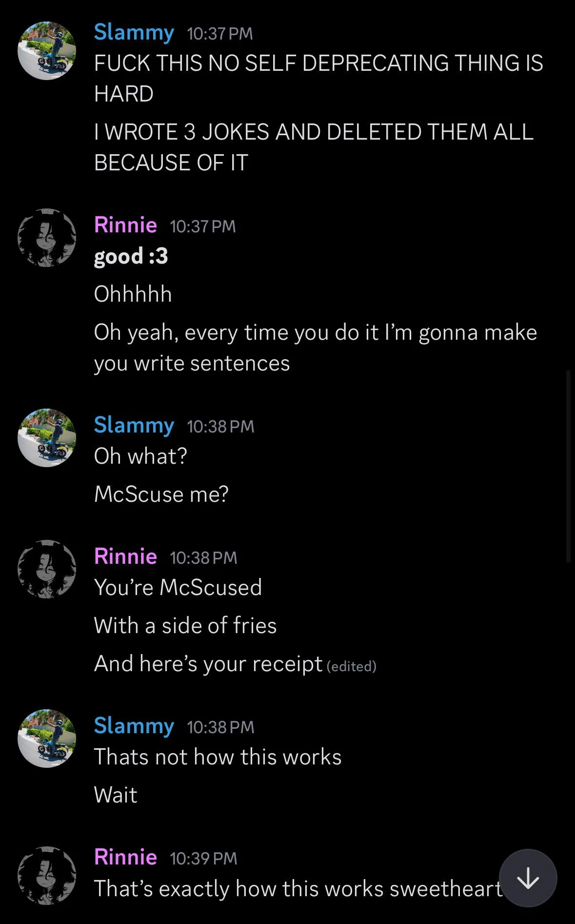Select the "good :3" message
Screen dimensions: 575x924
[131, 256]
